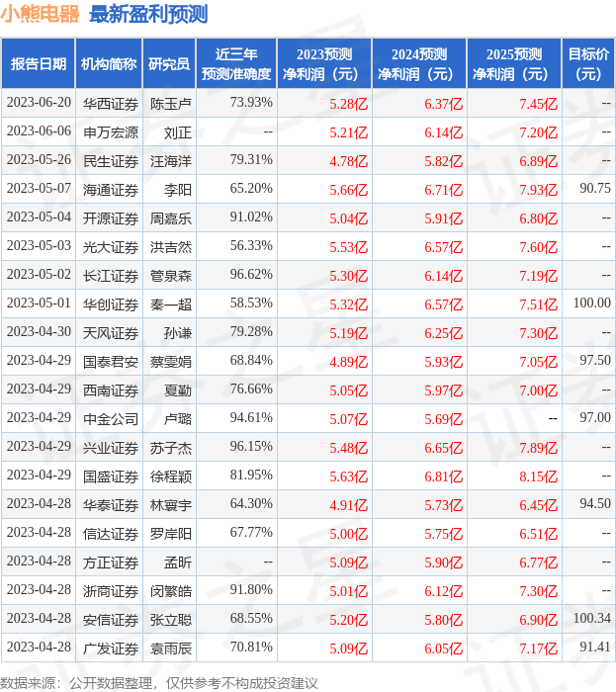Viewport: 616px width, 692px height.
Task: Click accuracy value 94.61%
Action: [251, 418]
